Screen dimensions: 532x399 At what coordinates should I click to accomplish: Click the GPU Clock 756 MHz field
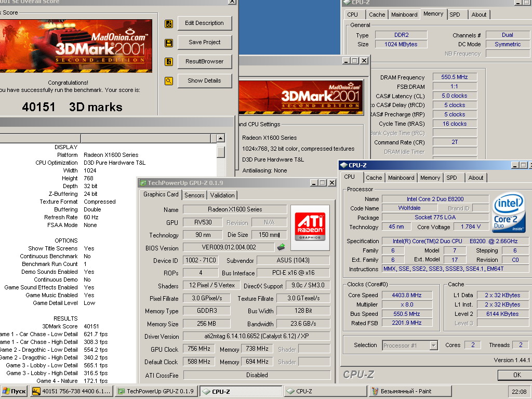(x=199, y=349)
